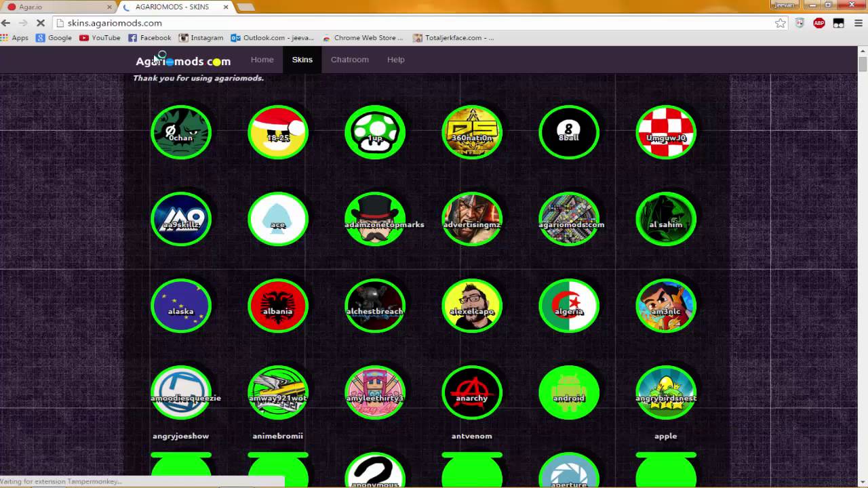Select the alexelcapo skin
This screenshot has height=488, width=868.
pyautogui.click(x=472, y=306)
